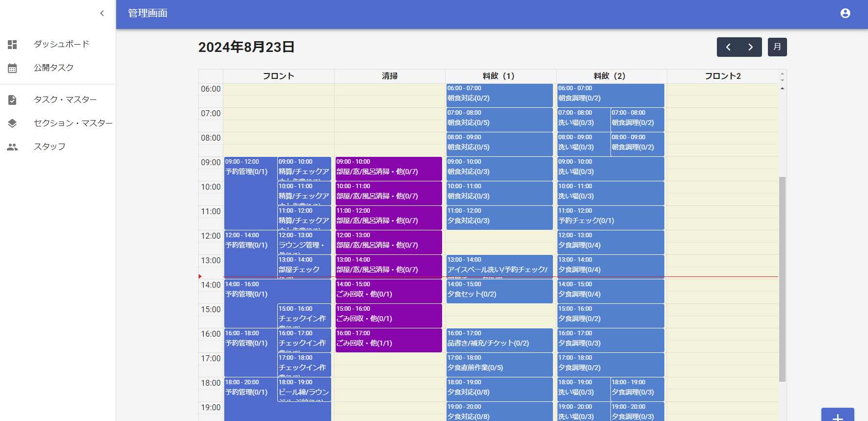Screen dimensions: 868x421
Task: Click the calendar icon for 公開タスク
Action: pyautogui.click(x=12, y=68)
